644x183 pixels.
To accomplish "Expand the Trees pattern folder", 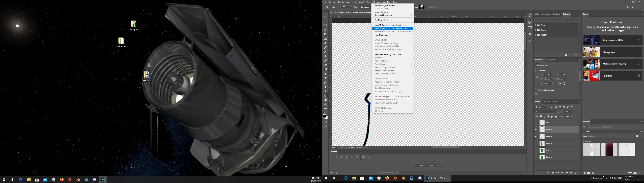I will click(x=535, y=25).
